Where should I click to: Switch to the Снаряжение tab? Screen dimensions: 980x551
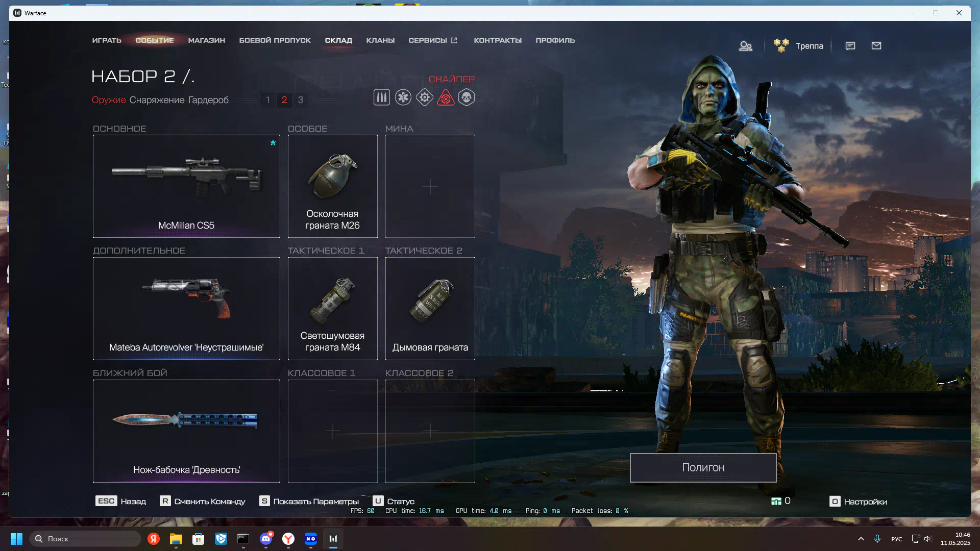(x=157, y=100)
